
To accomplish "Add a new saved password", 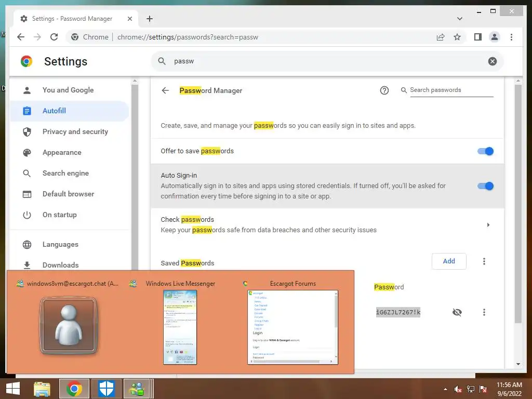I will (x=449, y=261).
